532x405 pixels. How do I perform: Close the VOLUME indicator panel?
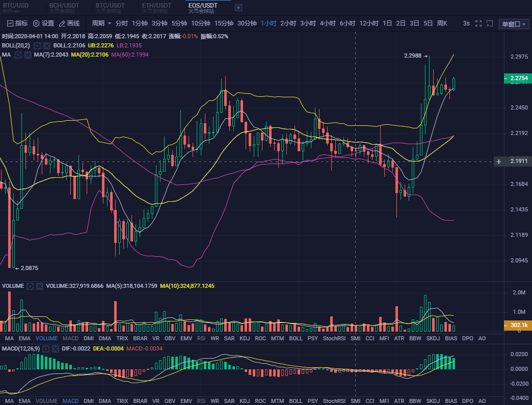pyautogui.click(x=40, y=286)
